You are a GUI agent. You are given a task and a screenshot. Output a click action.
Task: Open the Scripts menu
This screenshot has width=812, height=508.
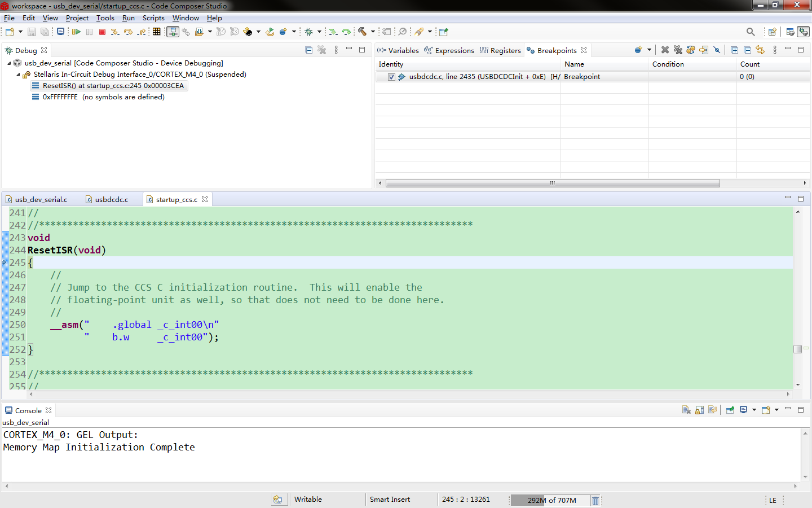[153, 18]
